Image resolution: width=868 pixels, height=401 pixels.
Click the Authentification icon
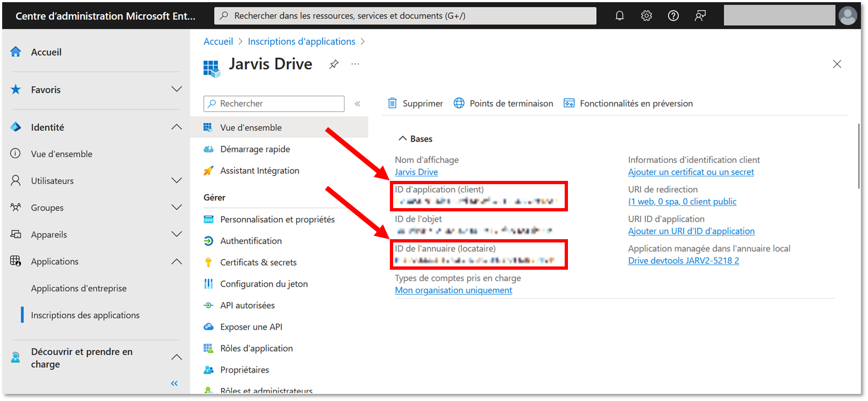(x=208, y=241)
